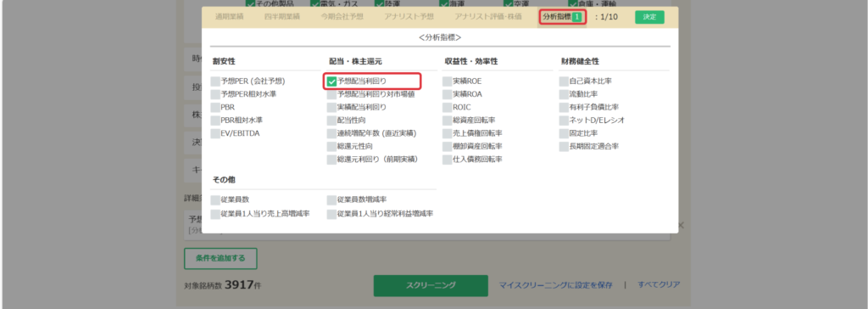This screenshot has height=309, width=868.
Task: Tick the 有利子負債比率 checkbox
Action: pyautogui.click(x=564, y=108)
